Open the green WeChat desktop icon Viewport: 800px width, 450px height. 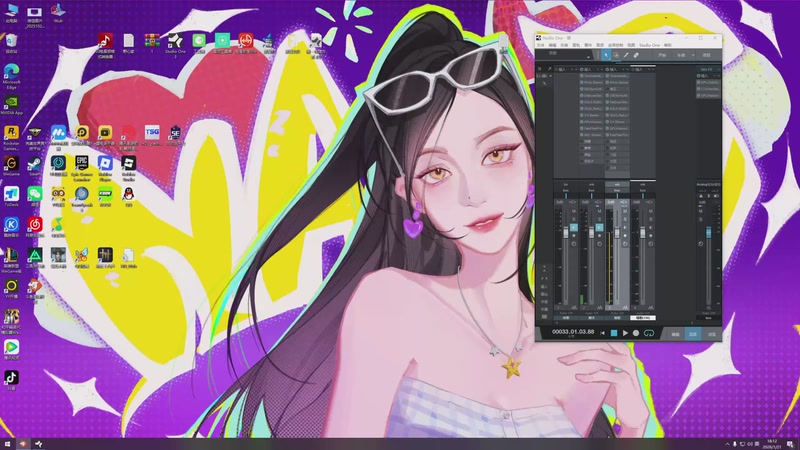coord(35,196)
